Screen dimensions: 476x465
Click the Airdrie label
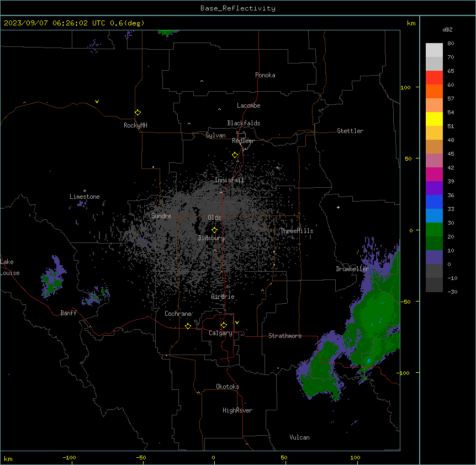(x=223, y=297)
